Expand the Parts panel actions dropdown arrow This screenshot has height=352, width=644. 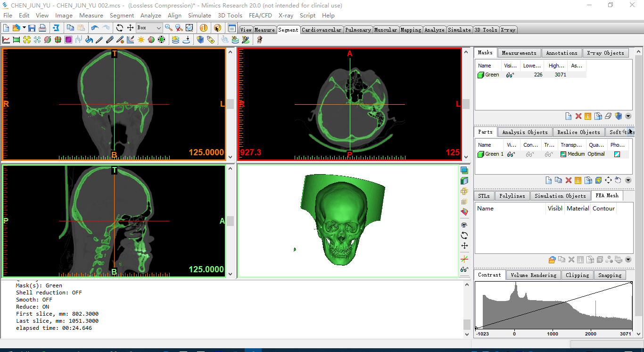[x=628, y=180]
